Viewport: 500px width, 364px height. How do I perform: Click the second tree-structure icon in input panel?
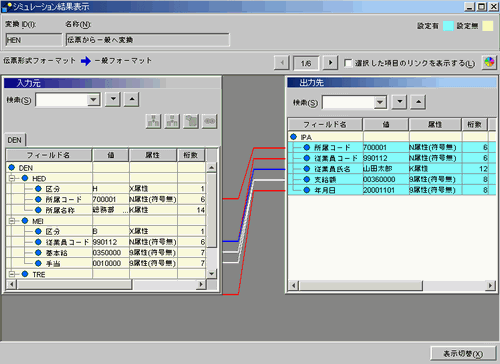point(172,121)
